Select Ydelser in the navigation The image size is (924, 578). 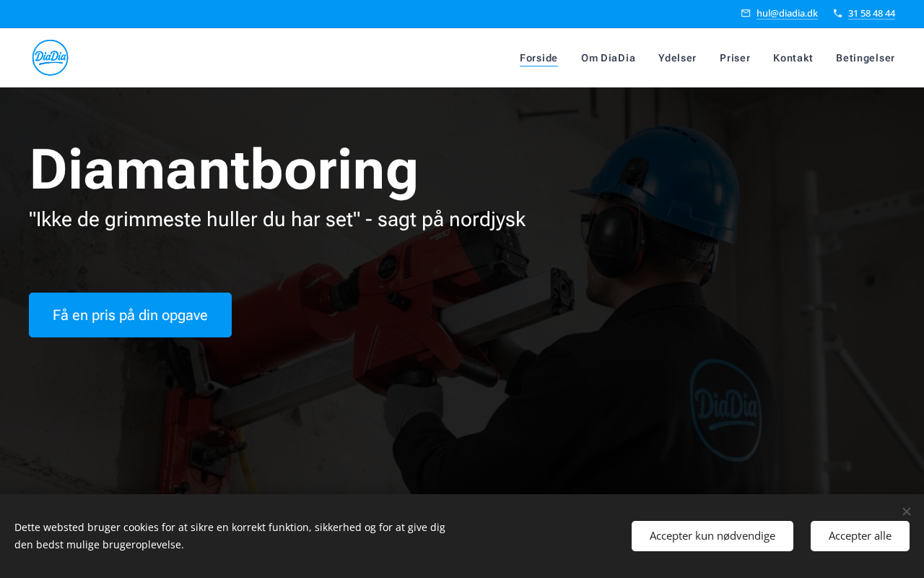[677, 58]
